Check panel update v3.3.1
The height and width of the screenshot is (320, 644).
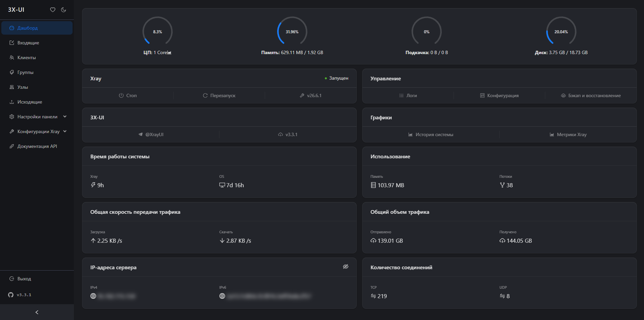click(288, 134)
